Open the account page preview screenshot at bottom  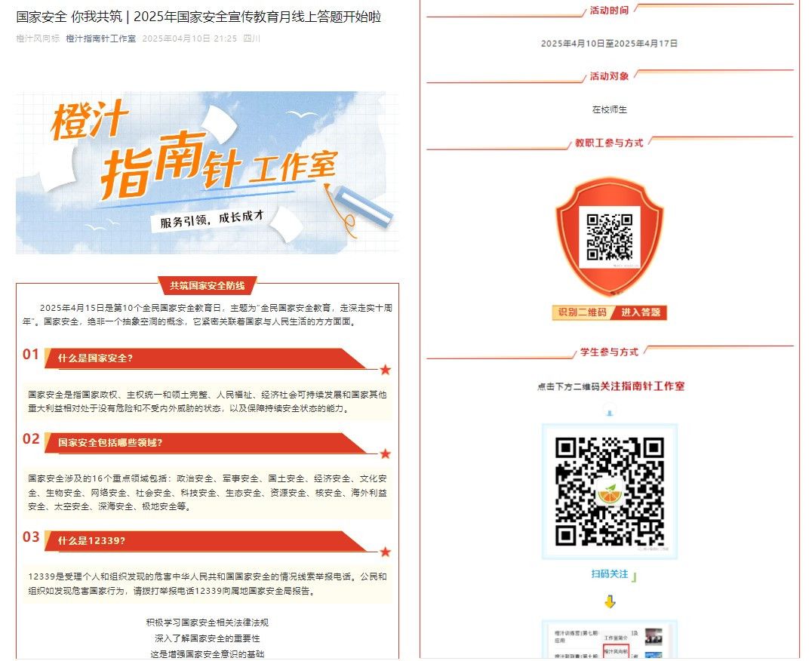point(610,640)
